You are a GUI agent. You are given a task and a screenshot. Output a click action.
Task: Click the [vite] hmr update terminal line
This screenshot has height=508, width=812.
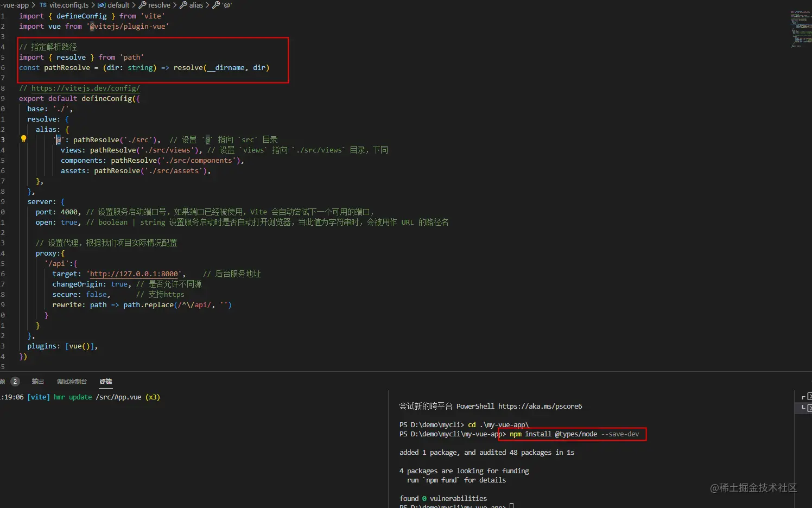80,397
